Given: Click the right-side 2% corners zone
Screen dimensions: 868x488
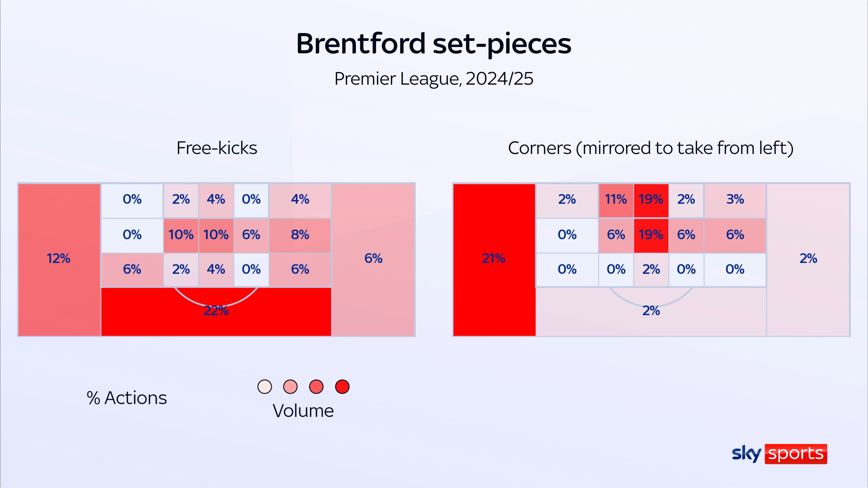Looking at the screenshot, I should pyautogui.click(x=808, y=259).
